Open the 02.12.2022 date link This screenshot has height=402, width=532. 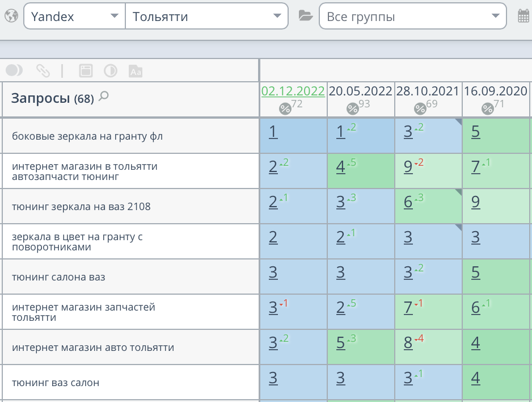(293, 91)
